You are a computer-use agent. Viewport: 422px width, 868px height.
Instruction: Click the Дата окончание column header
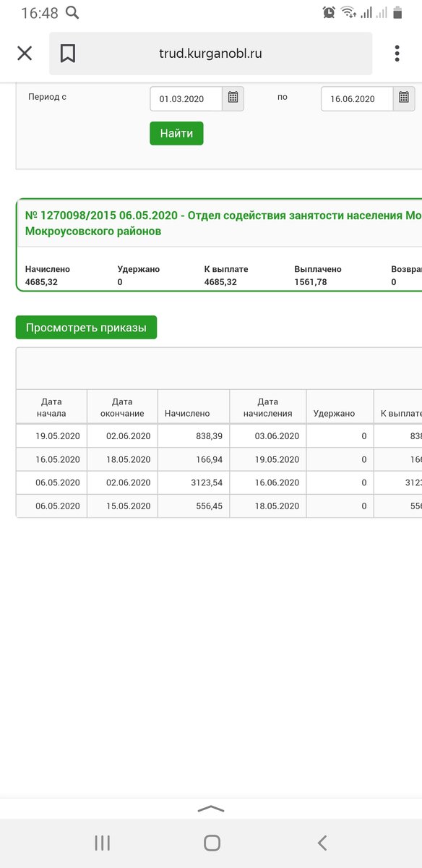coord(122,407)
